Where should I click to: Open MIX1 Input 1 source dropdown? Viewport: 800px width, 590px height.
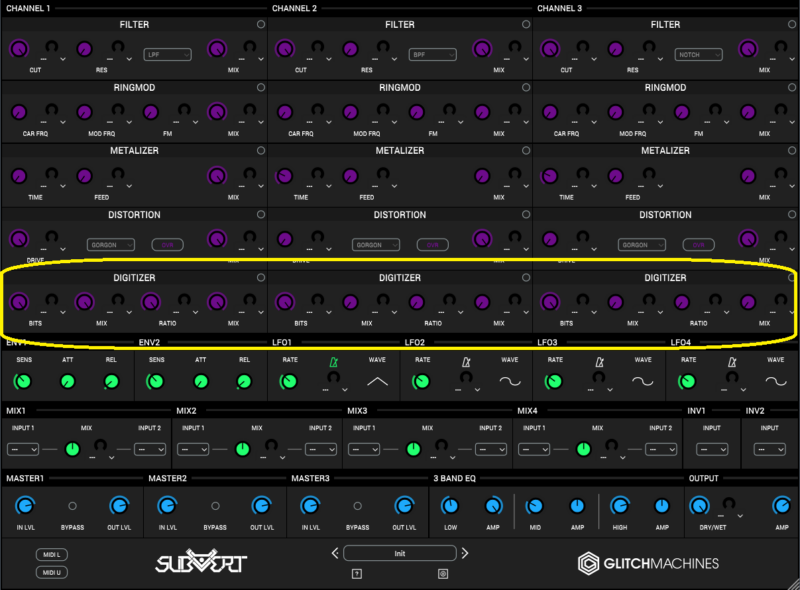[x=24, y=449]
